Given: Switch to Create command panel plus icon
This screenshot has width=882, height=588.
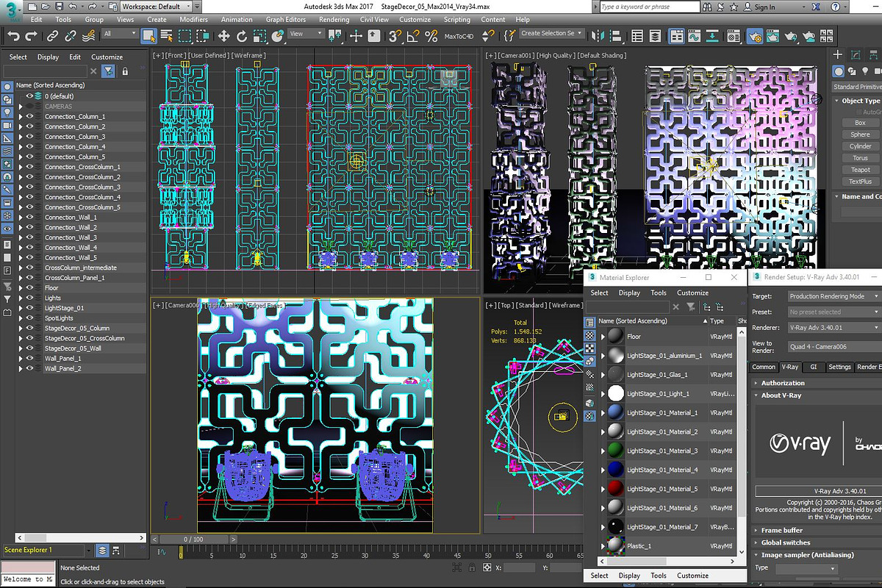Looking at the screenshot, I should tap(838, 54).
